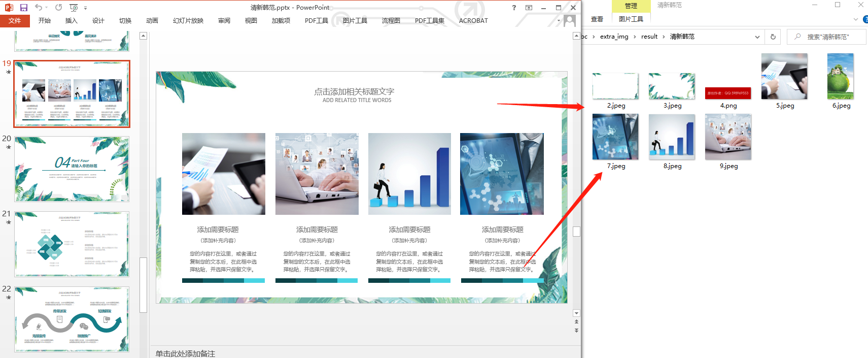Open the PDF工具集 ribbon tab
Screen dimensions: 868x358
tap(430, 21)
